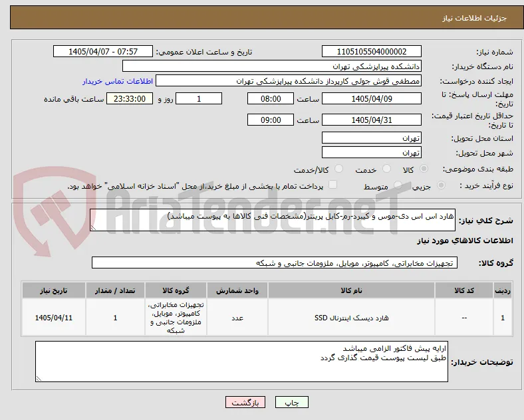
Task: Click the کد کالا column header
Action: click(x=464, y=290)
